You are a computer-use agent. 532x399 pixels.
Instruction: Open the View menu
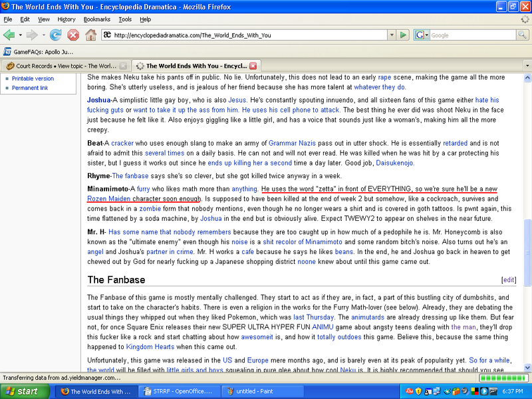pyautogui.click(x=43, y=19)
